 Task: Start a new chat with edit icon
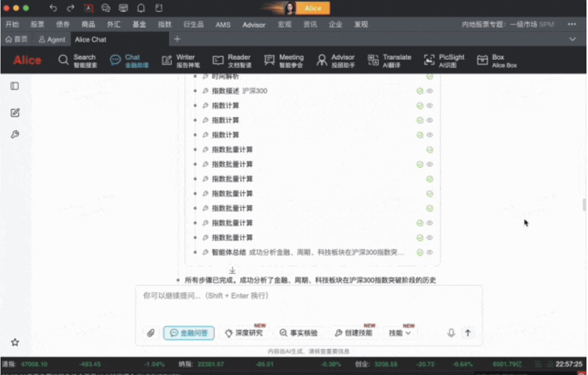pos(15,112)
